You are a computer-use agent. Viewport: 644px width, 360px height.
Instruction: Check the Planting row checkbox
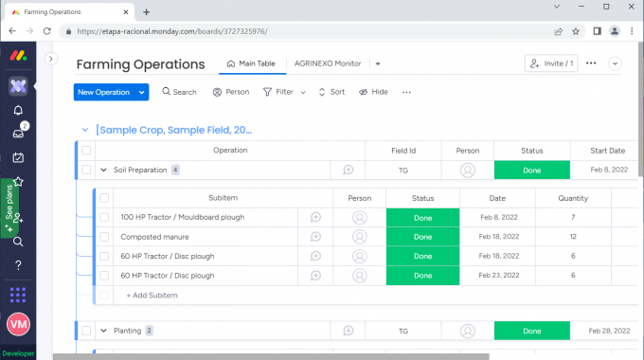coord(86,331)
